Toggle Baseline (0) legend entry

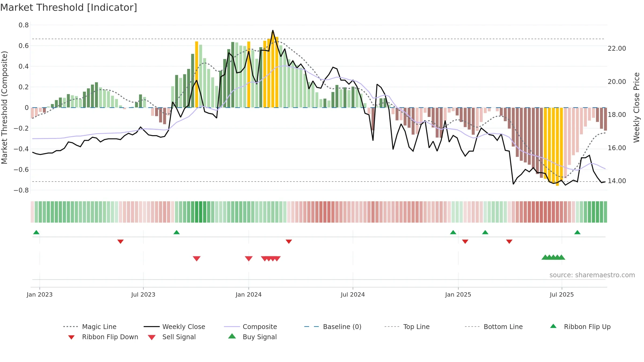[333, 327]
